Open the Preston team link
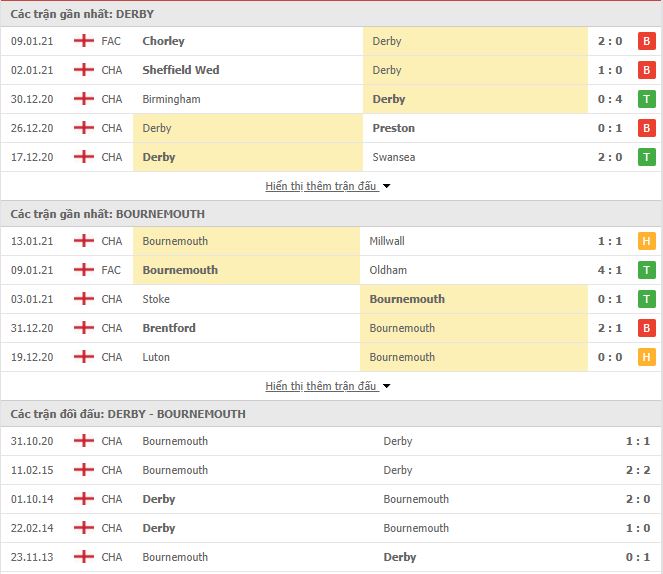Image resolution: width=663 pixels, height=574 pixels. coord(393,128)
